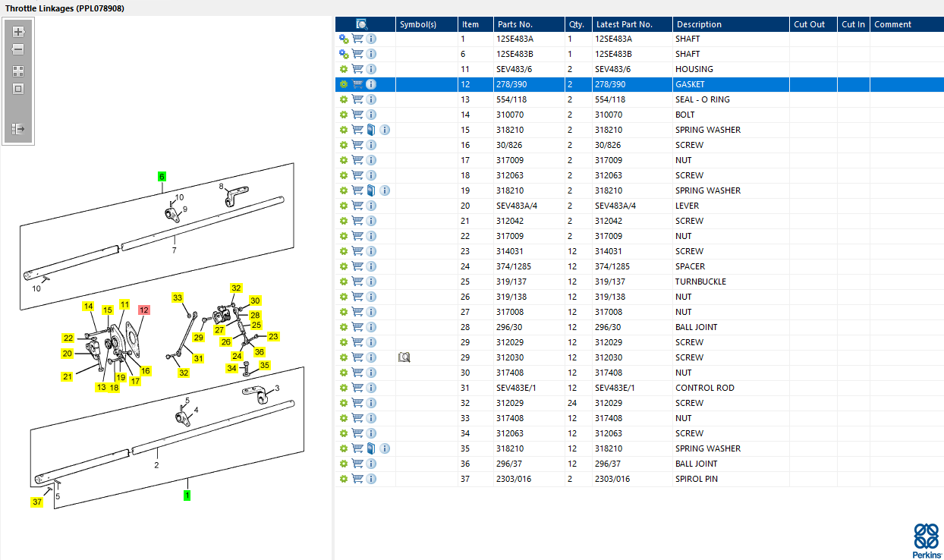Click the Item column header

[476, 24]
